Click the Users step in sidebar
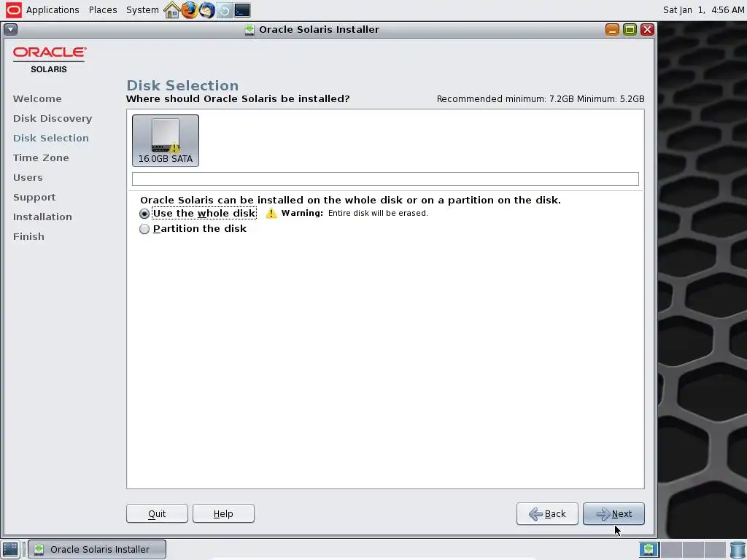This screenshot has height=560, width=747. [x=28, y=177]
